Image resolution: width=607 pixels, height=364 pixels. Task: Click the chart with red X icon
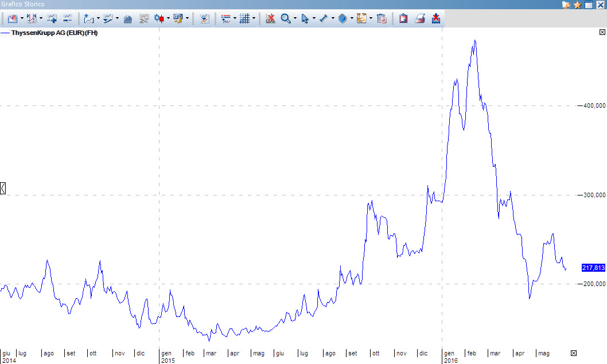[271, 18]
